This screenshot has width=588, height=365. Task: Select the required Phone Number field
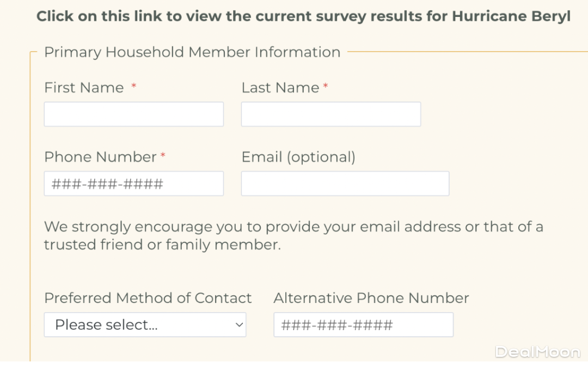click(x=133, y=184)
